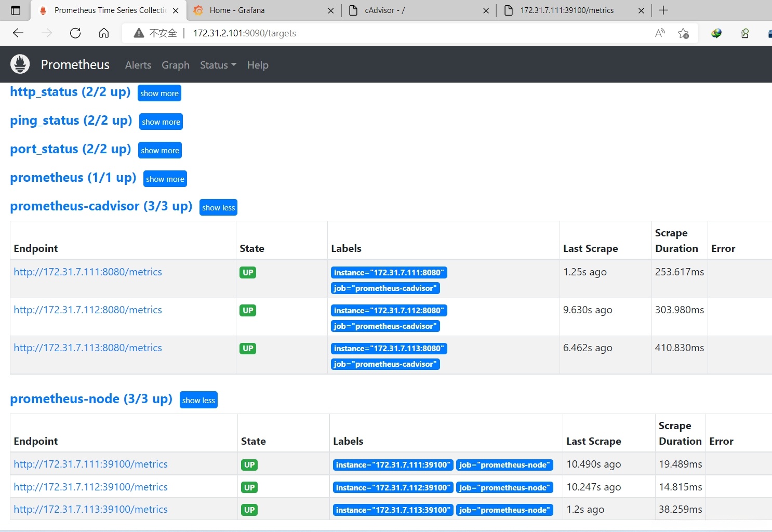Image resolution: width=772 pixels, height=532 pixels.
Task: Click the 9.630s ago last scrape value
Action: 588,310
